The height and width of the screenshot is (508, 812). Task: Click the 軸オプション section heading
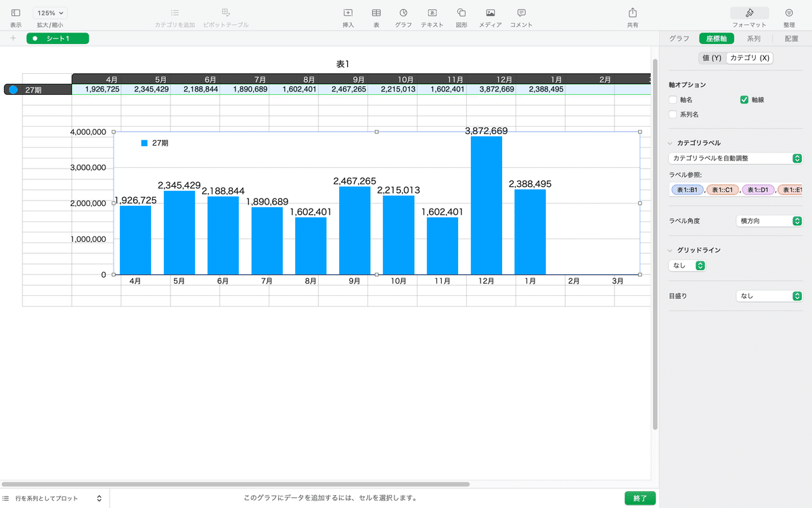[687, 85]
